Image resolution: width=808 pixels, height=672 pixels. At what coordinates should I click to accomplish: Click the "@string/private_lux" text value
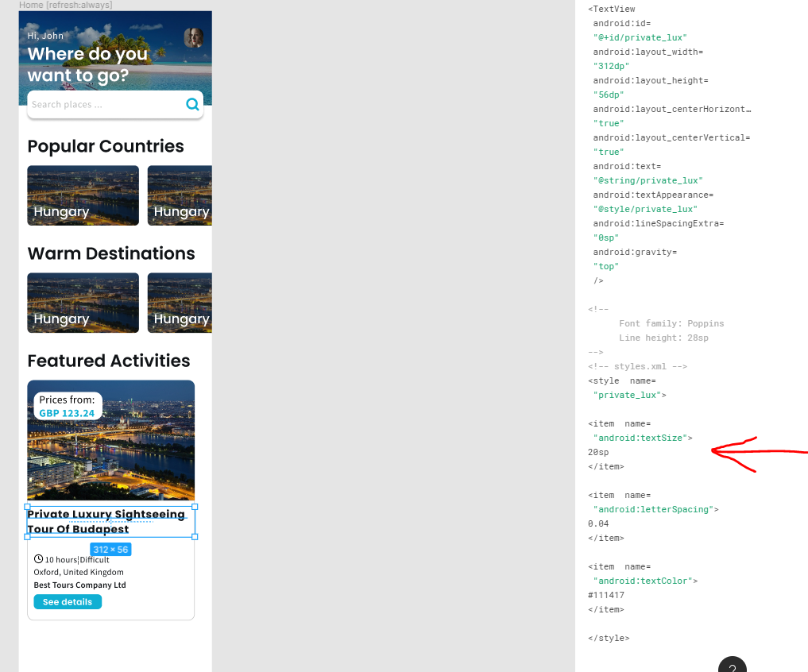pos(648,180)
